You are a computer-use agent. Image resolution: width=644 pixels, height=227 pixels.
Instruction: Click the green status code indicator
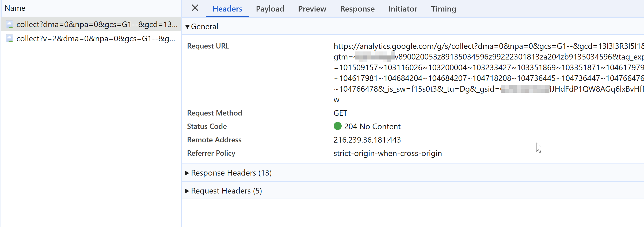tap(338, 126)
